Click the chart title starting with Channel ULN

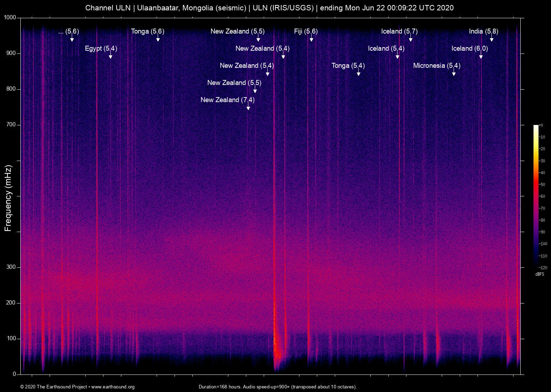point(269,8)
